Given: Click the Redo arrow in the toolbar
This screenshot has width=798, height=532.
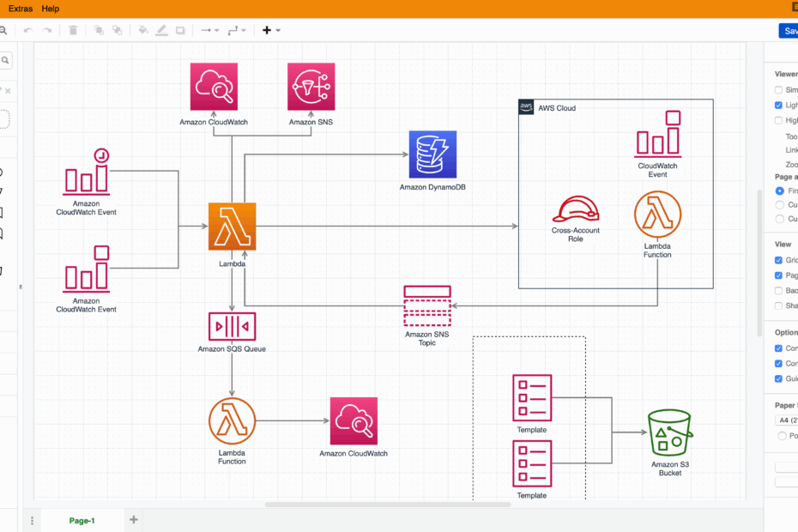Looking at the screenshot, I should [x=47, y=31].
